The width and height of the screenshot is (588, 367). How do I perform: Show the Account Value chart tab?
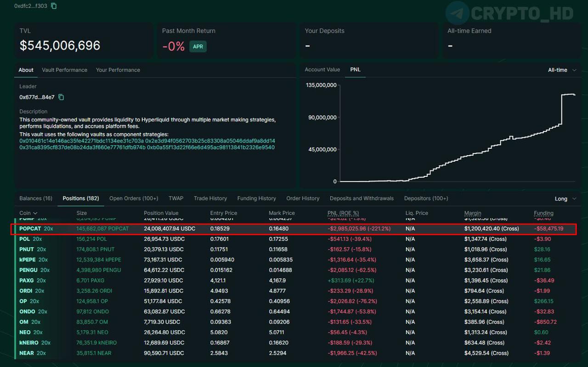pyautogui.click(x=322, y=69)
